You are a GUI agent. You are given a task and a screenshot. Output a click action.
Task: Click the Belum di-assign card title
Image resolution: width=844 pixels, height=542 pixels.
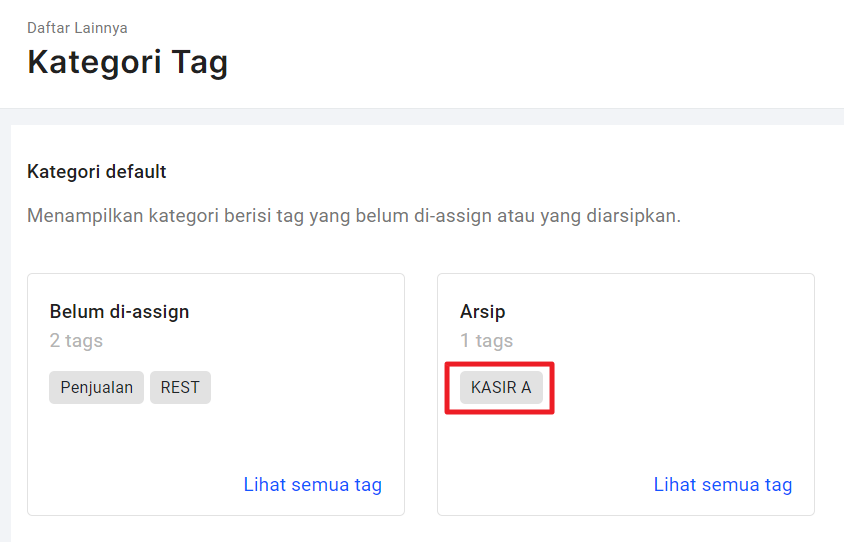point(119,312)
